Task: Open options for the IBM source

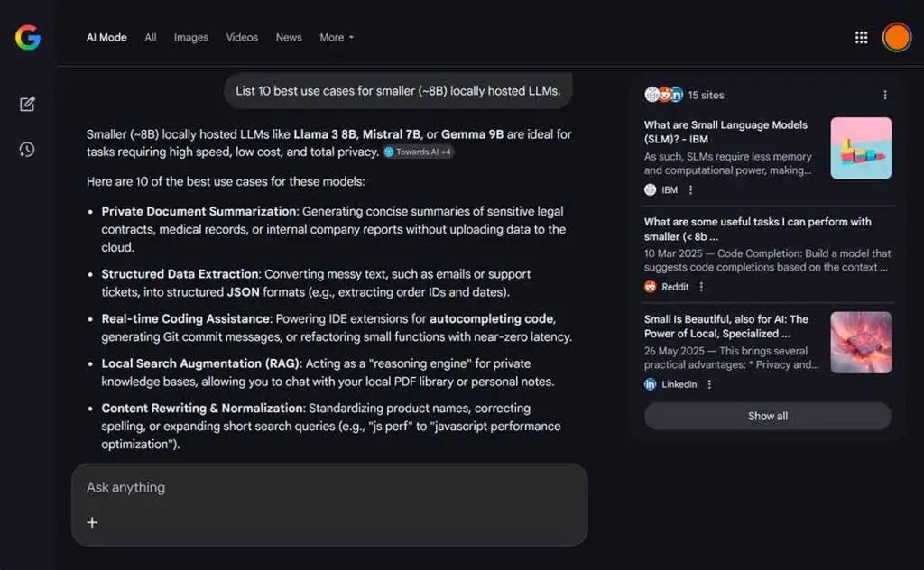Action: click(691, 190)
